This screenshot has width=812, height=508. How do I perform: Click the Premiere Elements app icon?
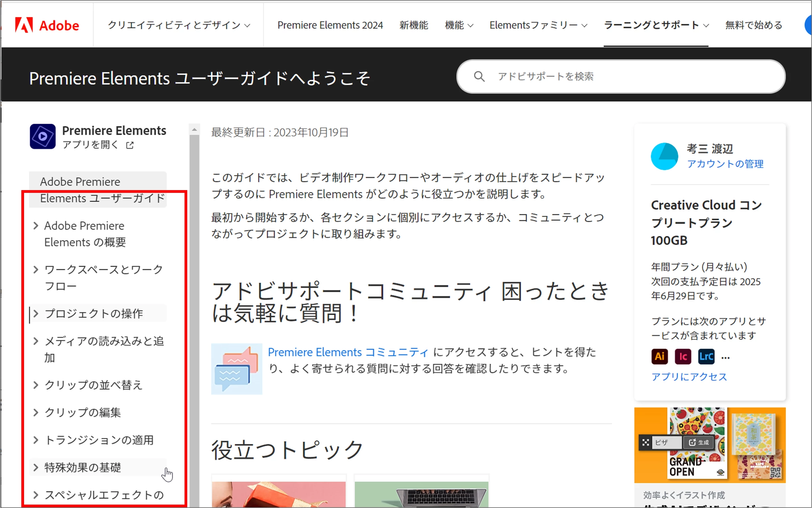(x=43, y=136)
